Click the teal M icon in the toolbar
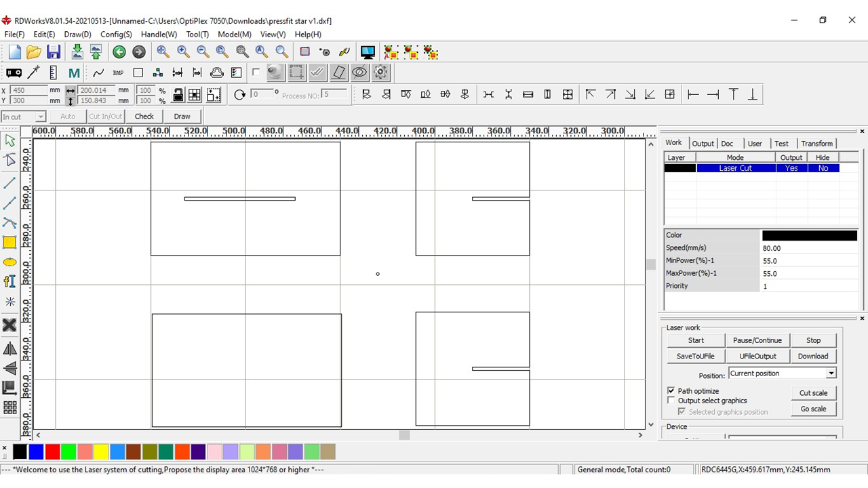 tap(74, 73)
